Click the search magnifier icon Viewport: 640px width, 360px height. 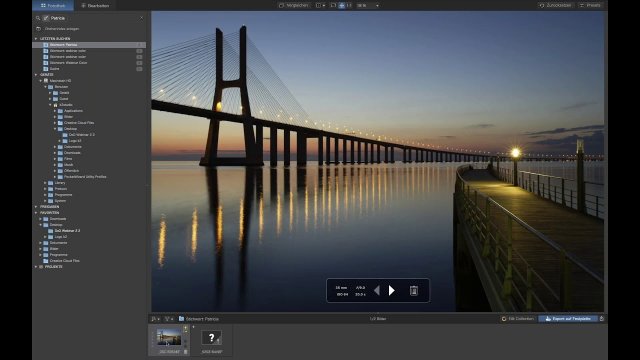(38, 18)
